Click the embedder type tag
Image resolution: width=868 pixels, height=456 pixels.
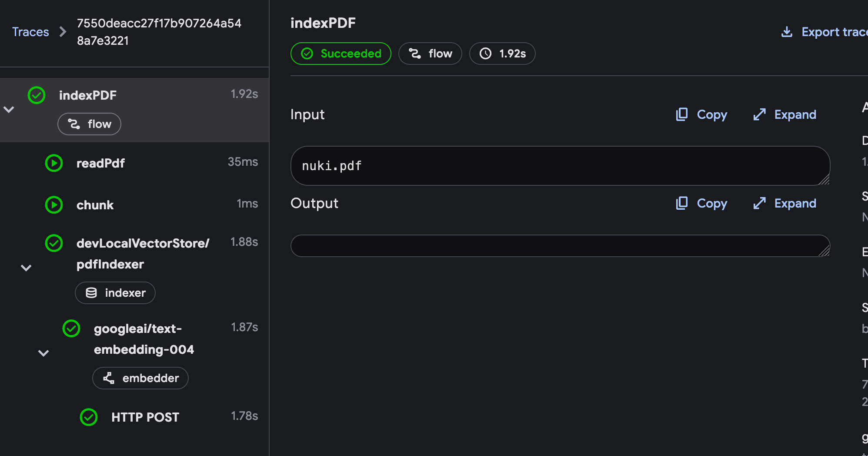[x=140, y=378]
